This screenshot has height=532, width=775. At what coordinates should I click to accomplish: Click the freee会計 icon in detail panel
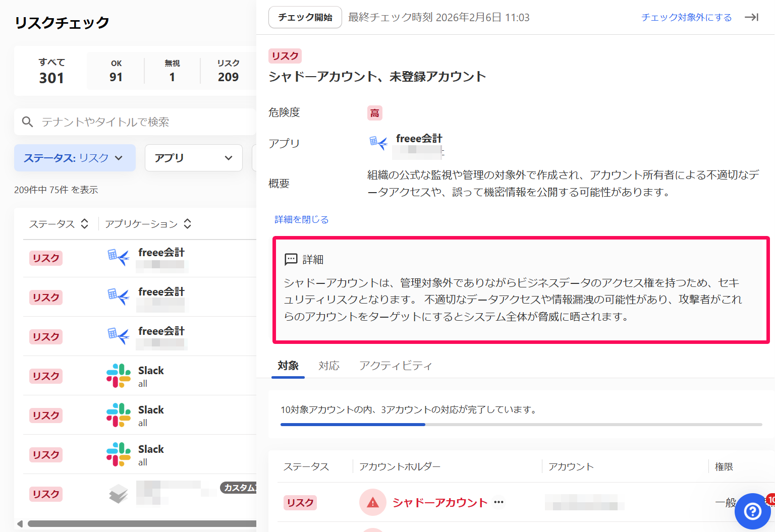point(378,143)
